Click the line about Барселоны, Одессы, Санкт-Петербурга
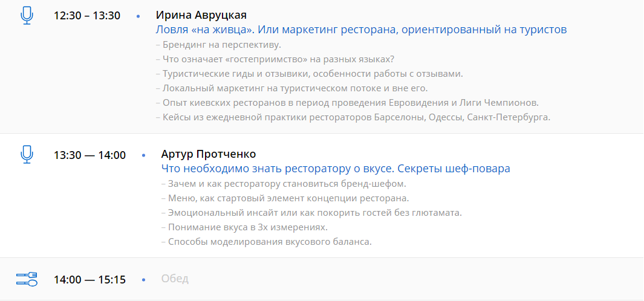Screen dimensions: 644x301 (353, 117)
